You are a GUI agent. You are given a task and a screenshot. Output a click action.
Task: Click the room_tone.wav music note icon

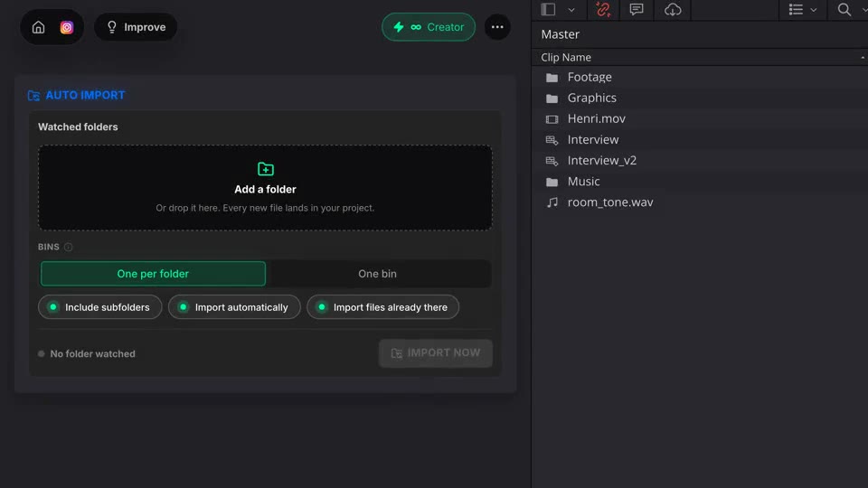tap(552, 202)
